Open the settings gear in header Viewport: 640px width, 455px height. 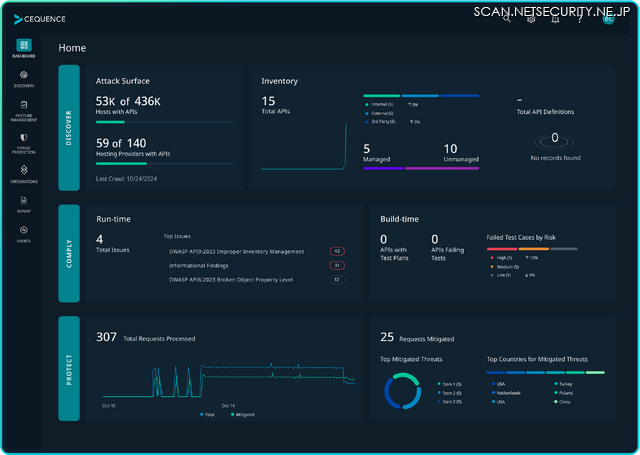pos(532,18)
